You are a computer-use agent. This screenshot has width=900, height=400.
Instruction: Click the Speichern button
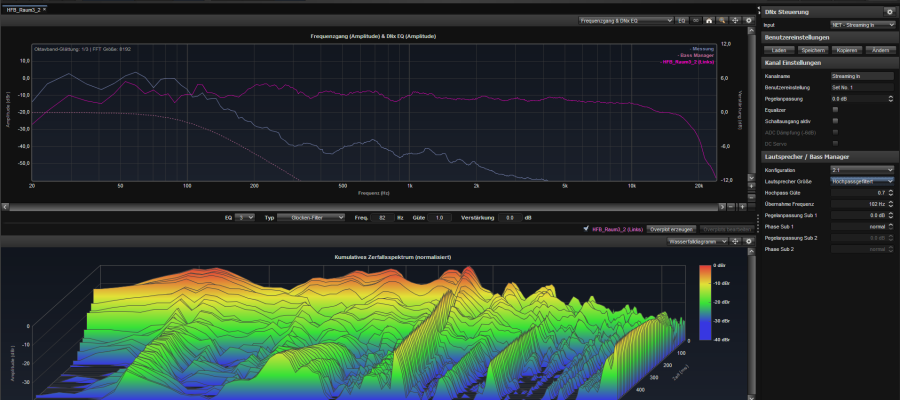click(813, 50)
